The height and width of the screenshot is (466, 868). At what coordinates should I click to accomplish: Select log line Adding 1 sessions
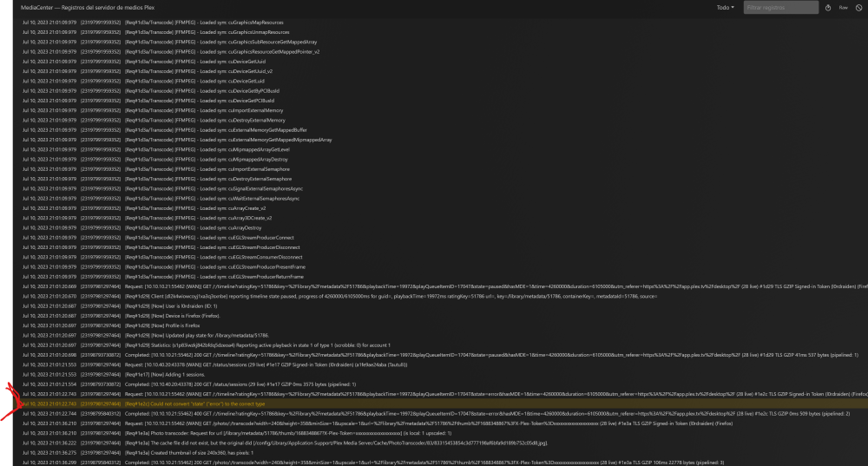[114, 375]
